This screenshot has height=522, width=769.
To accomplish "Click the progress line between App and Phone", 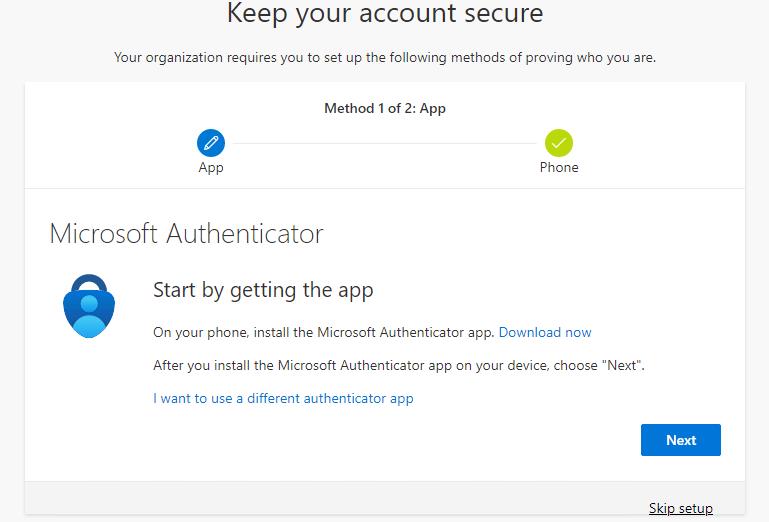I will 385,143.
